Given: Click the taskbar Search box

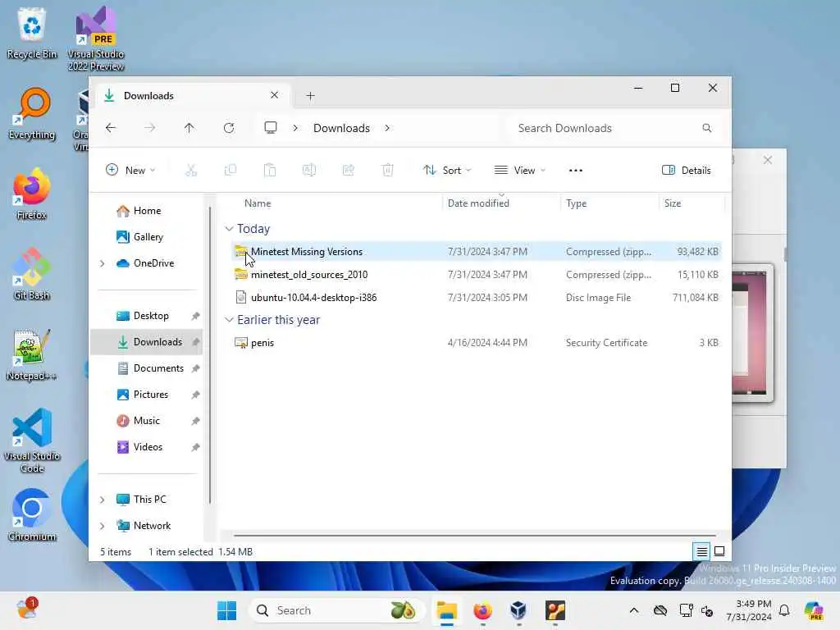Looking at the screenshot, I should coord(337,610).
